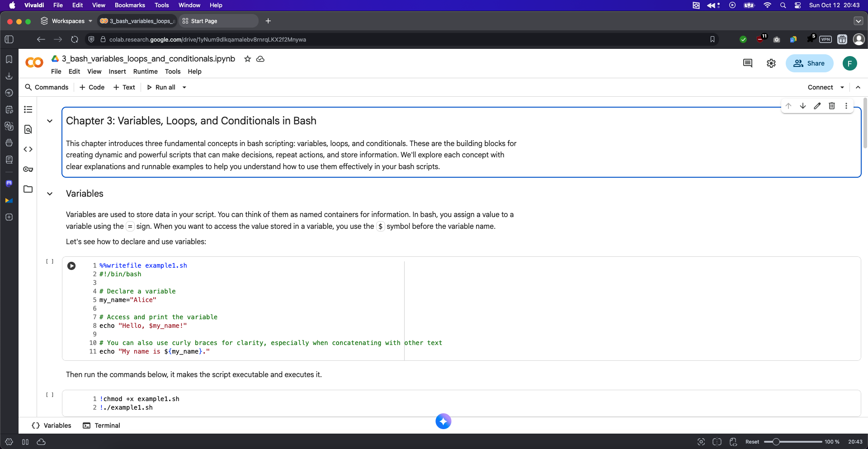Toggle the bookmark star in address bar

pos(712,39)
